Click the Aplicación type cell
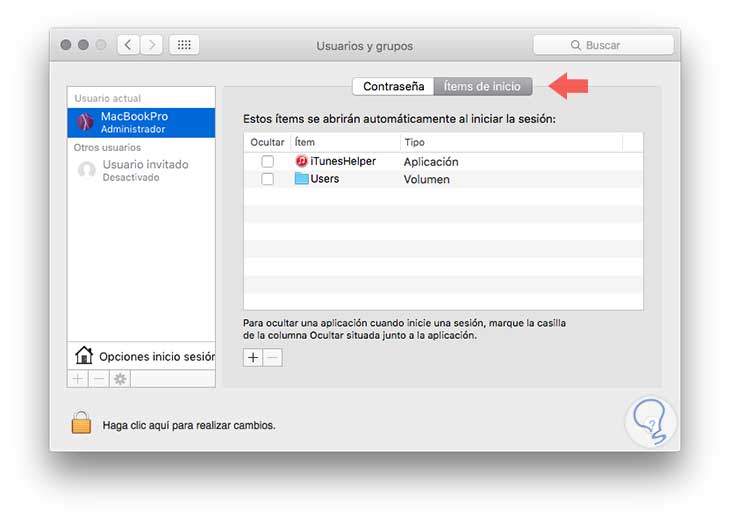The width and height of the screenshot is (730, 522). click(431, 162)
